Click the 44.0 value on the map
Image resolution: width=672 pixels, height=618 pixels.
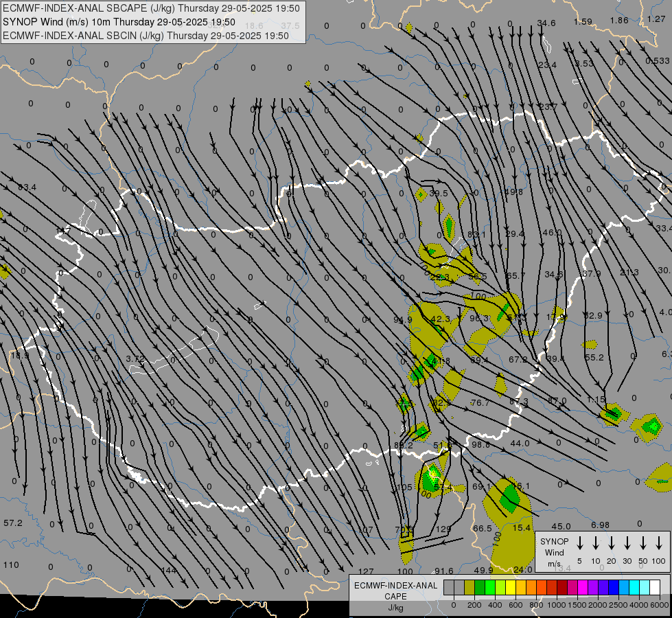click(x=520, y=444)
